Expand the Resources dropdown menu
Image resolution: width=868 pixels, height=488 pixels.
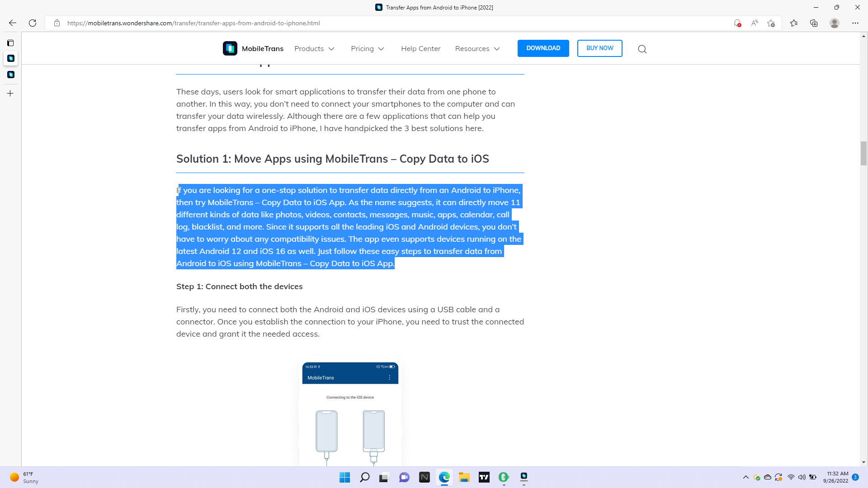coord(477,49)
